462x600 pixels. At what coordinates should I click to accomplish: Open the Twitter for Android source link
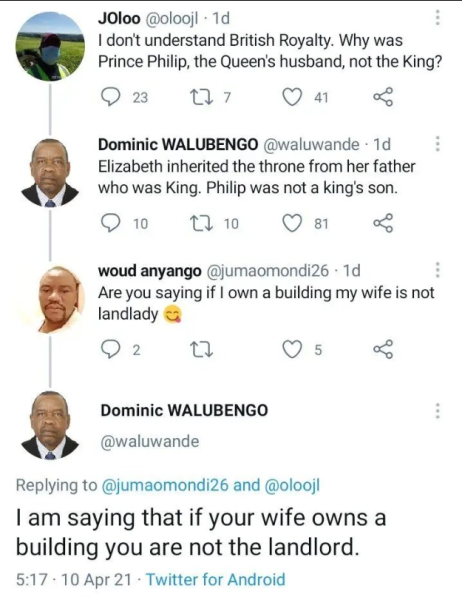click(x=215, y=579)
